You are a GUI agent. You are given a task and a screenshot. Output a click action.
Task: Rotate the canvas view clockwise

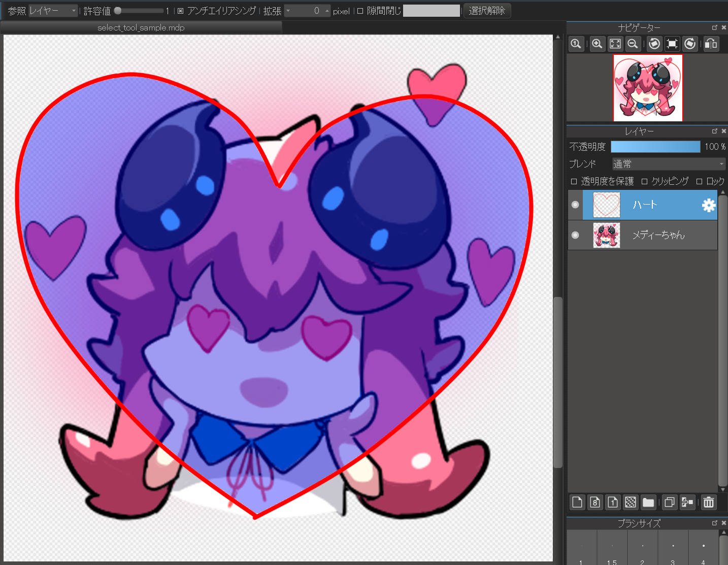tap(690, 44)
